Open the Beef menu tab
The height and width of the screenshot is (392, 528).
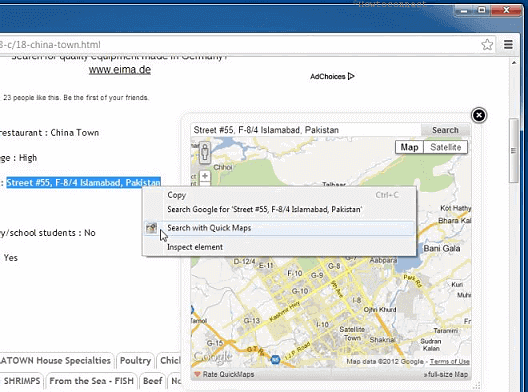[x=153, y=381]
